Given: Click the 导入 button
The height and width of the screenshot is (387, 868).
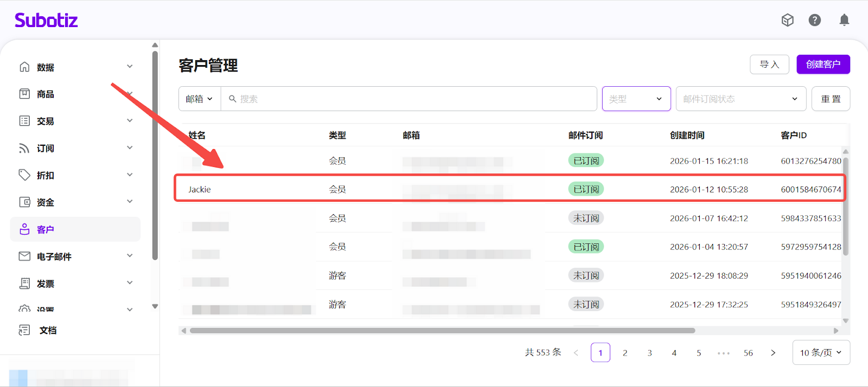Looking at the screenshot, I should pyautogui.click(x=769, y=64).
